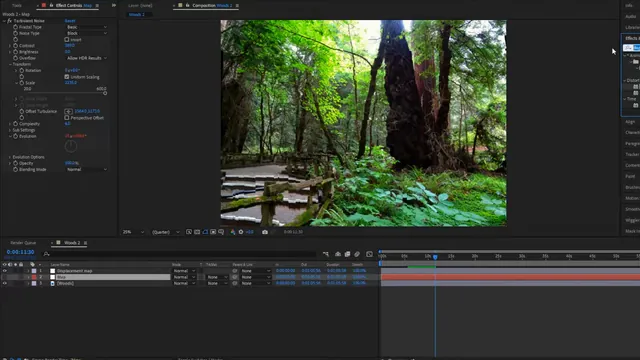Open the Displacement map layer blend Mode dropdown
The height and width of the screenshot is (360, 640).
[184, 271]
